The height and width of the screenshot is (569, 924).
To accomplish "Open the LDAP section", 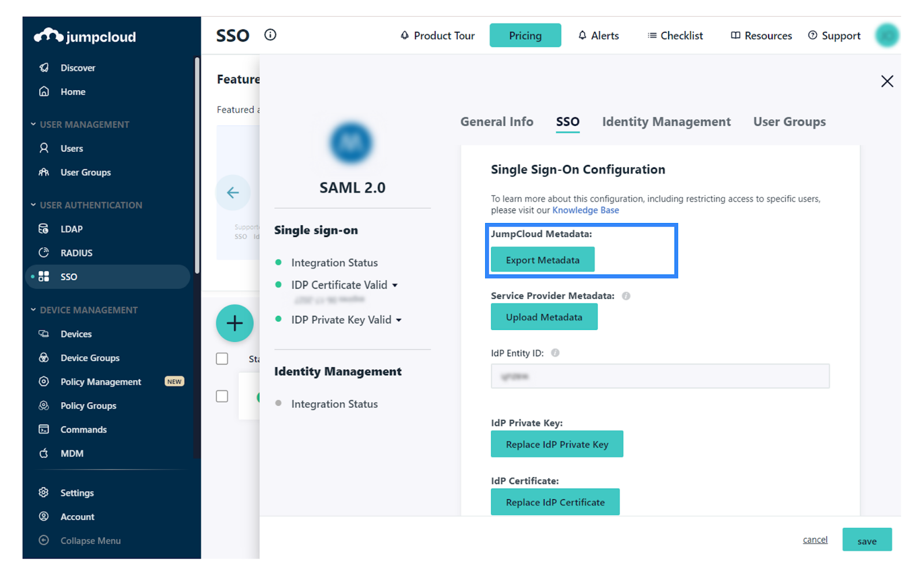I will pyautogui.click(x=72, y=229).
